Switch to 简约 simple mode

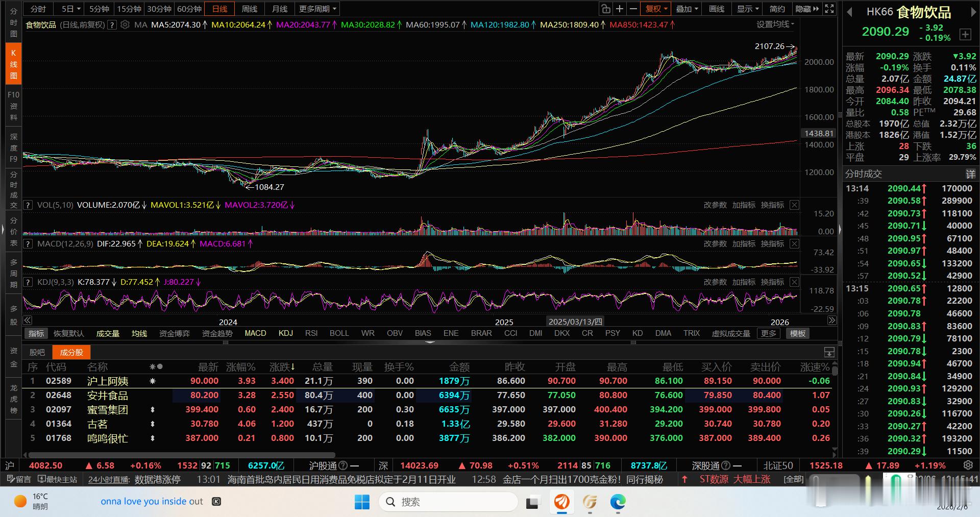(777, 9)
